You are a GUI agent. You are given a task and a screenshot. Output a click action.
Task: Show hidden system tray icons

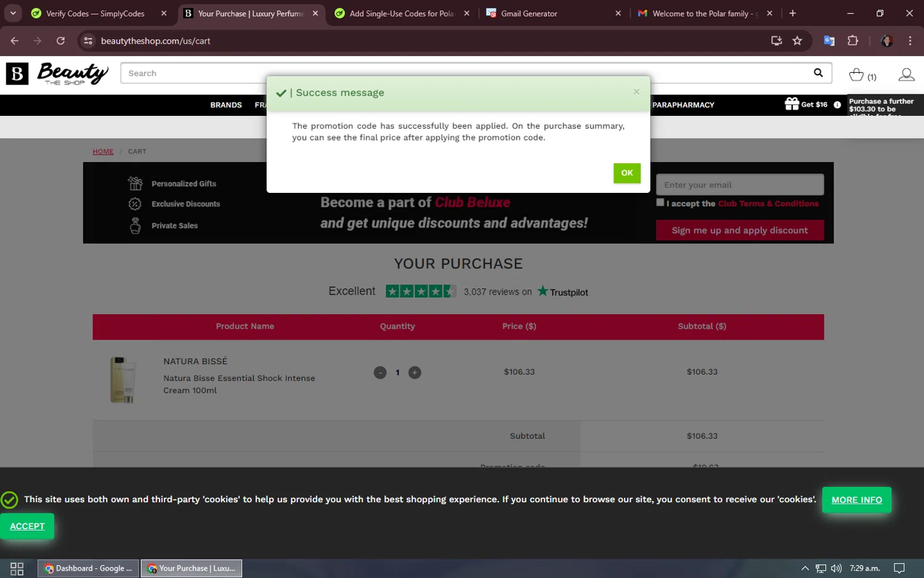804,568
